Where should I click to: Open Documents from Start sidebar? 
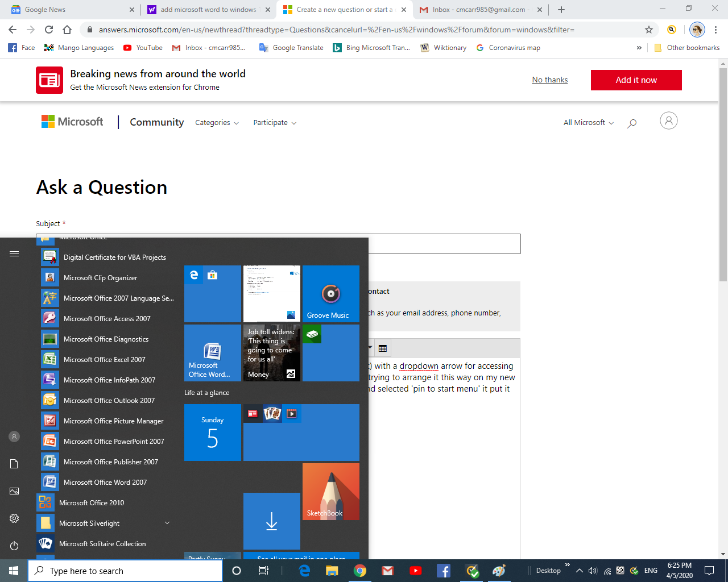tap(14, 464)
